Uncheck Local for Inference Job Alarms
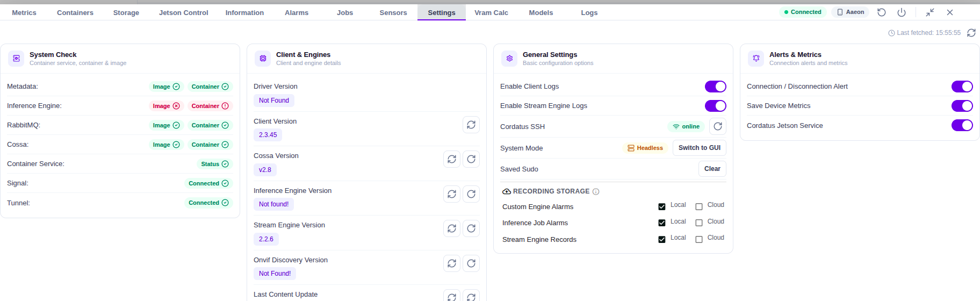This screenshot has width=980, height=301. 662,223
